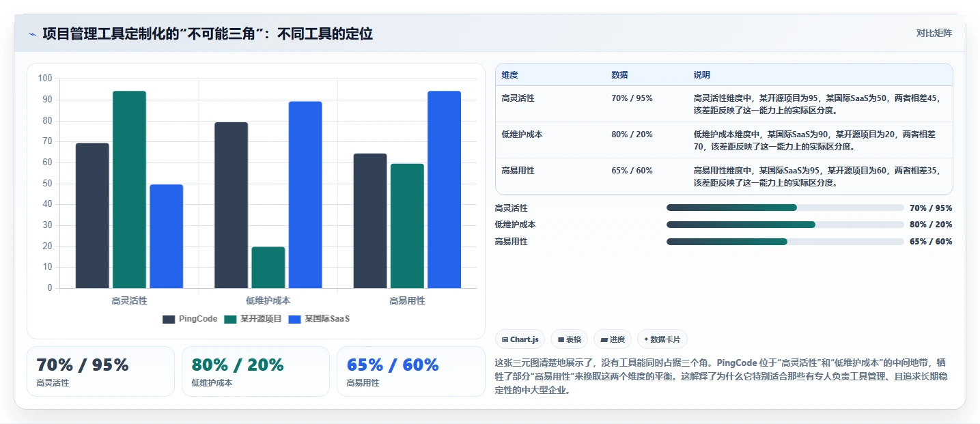The height and width of the screenshot is (424, 980).
Task: Click the 说明 table column header
Action: click(x=701, y=75)
